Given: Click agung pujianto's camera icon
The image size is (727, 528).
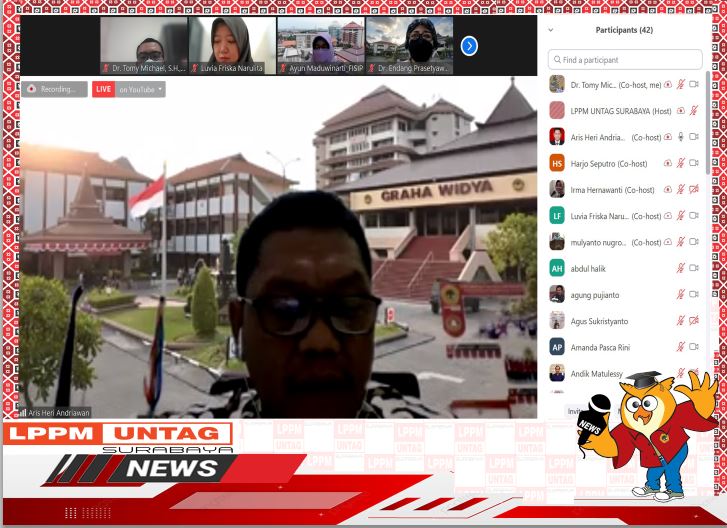Looking at the screenshot, I should [x=694, y=294].
